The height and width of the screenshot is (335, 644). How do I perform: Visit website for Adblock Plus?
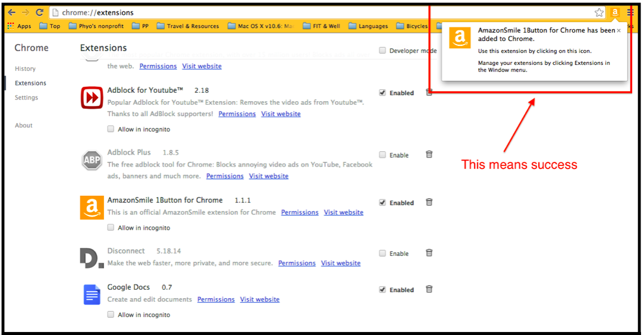click(269, 176)
